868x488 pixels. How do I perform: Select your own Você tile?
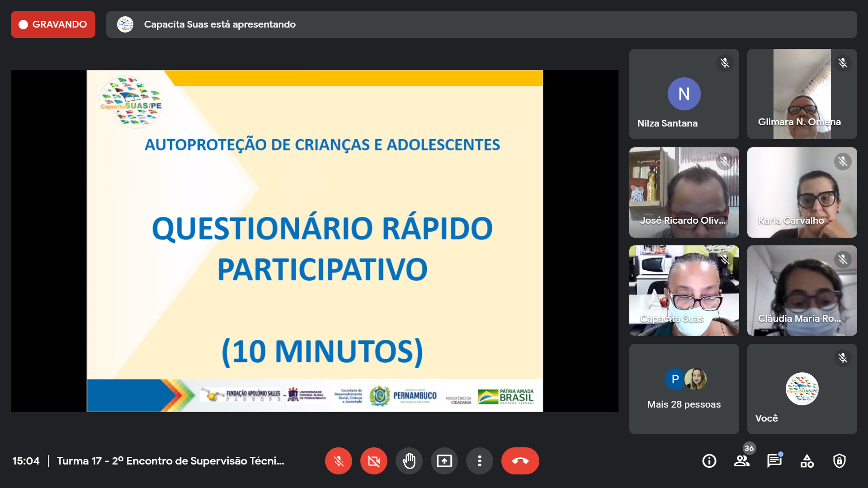click(802, 389)
